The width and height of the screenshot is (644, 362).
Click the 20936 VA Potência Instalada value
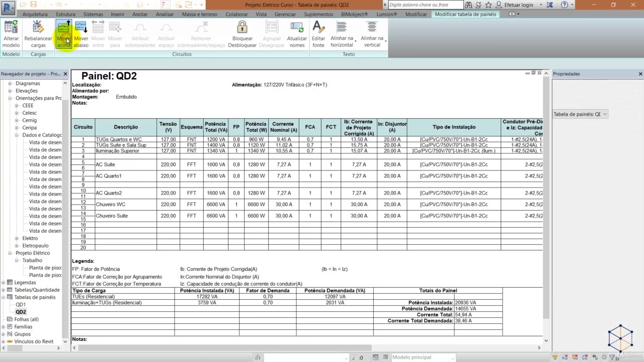pyautogui.click(x=465, y=303)
